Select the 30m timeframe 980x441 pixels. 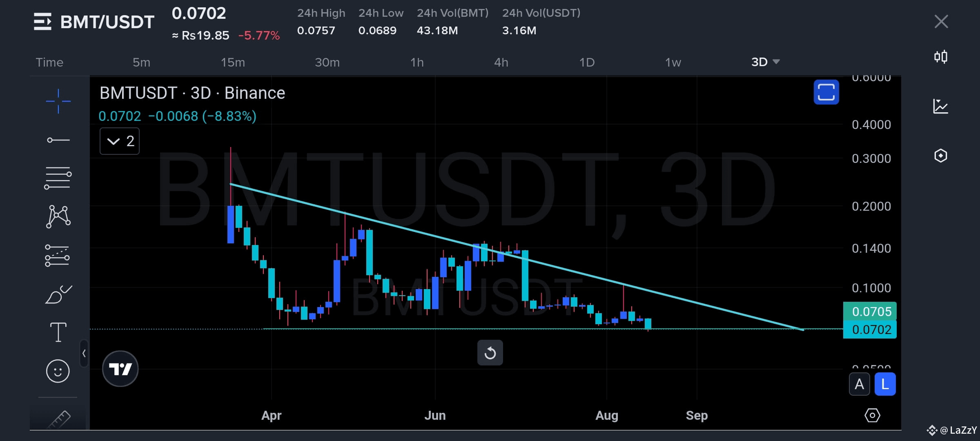coord(327,62)
